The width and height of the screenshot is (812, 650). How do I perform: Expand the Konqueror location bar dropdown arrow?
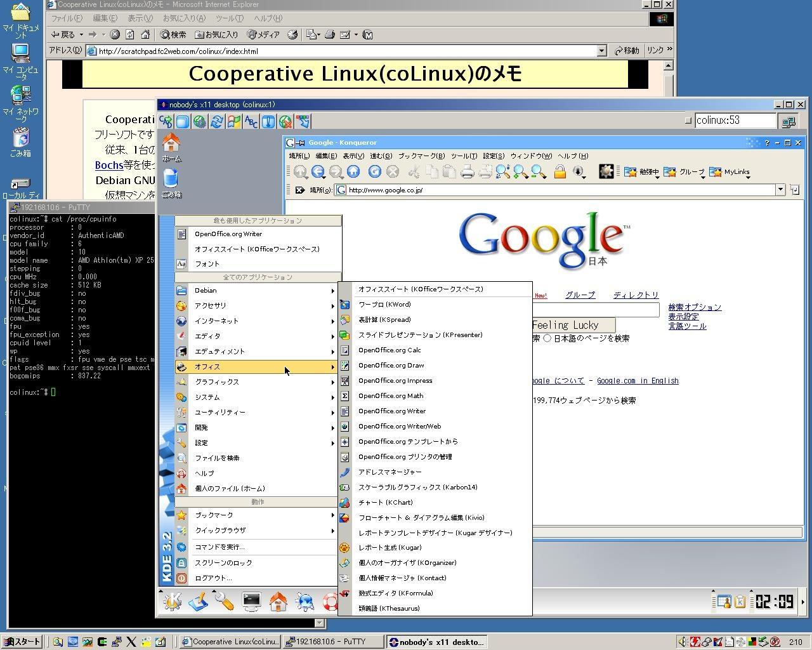pos(780,190)
